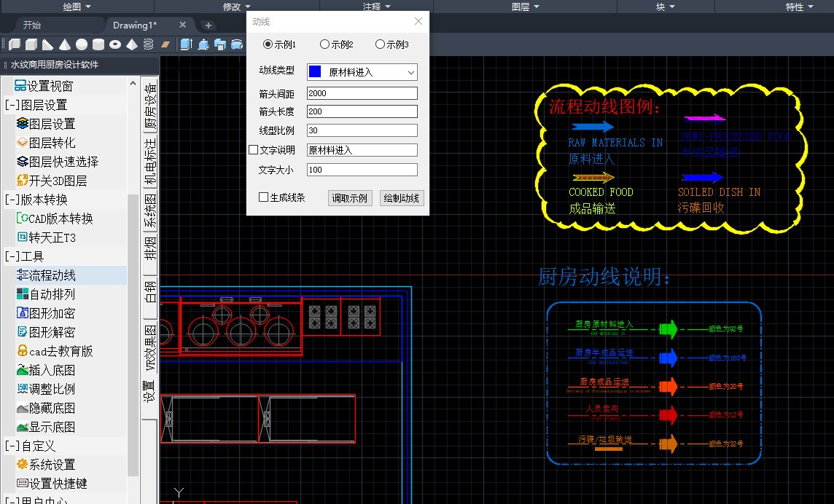Open the 图层设置 layers item
Image resolution: width=834 pixels, height=504 pixels.
click(x=52, y=124)
